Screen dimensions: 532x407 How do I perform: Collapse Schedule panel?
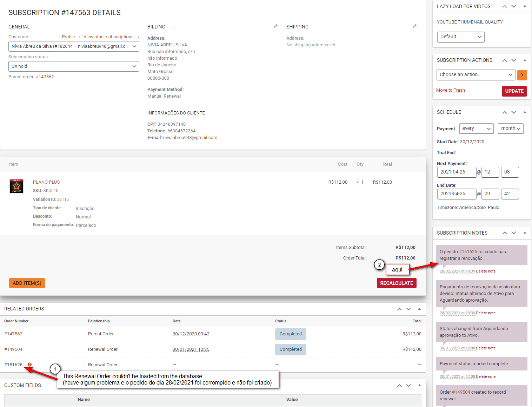tap(525, 112)
